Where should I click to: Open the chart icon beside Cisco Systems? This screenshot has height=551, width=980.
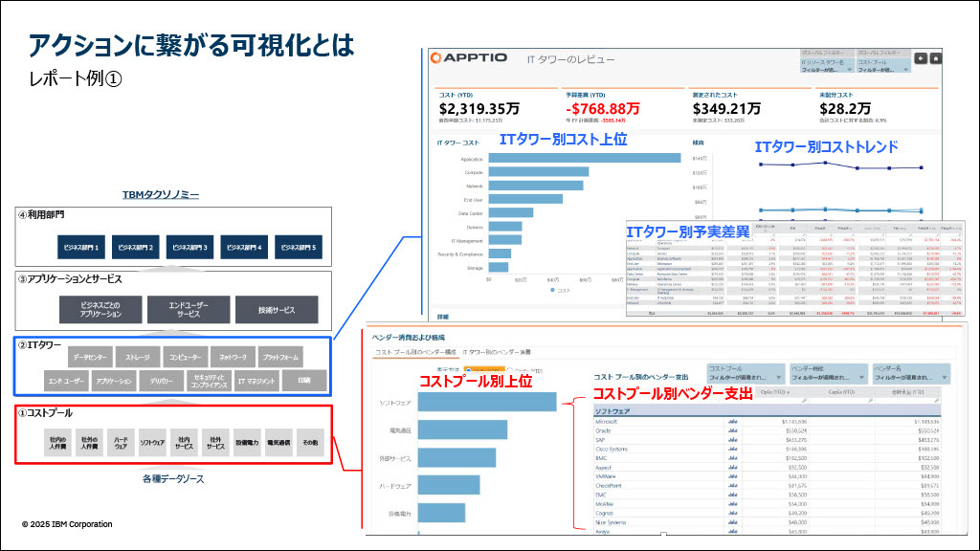point(732,450)
